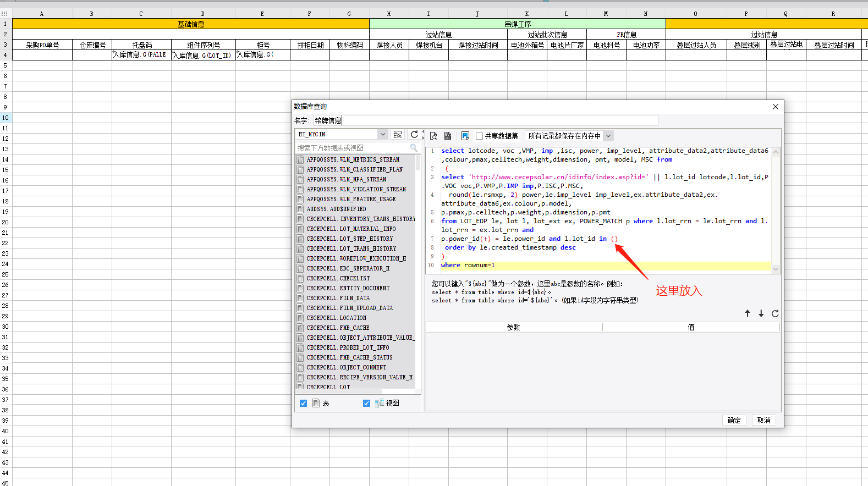Select CECEPCELL.FILM_DATA table

click(x=338, y=298)
